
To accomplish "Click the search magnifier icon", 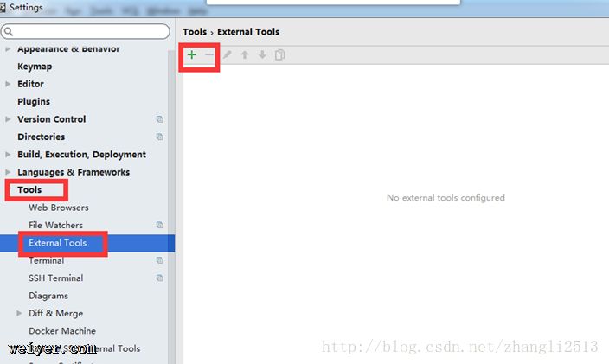I will pyautogui.click(x=9, y=31).
